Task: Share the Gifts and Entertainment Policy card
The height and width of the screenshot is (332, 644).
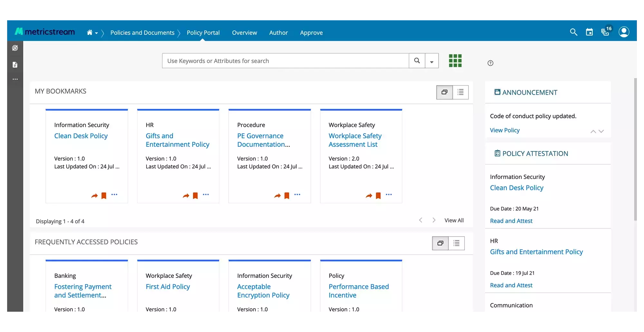Action: (x=186, y=195)
